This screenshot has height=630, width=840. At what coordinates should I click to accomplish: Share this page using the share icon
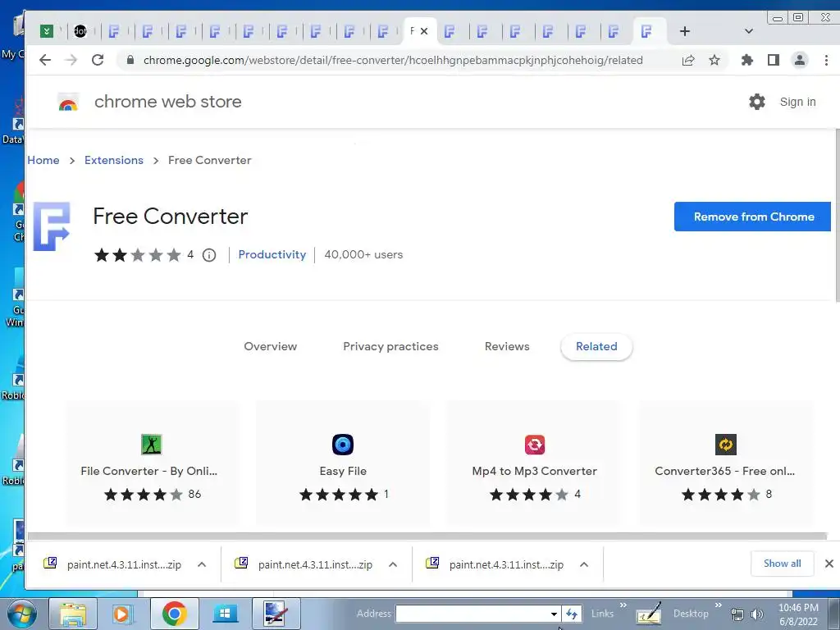click(688, 60)
